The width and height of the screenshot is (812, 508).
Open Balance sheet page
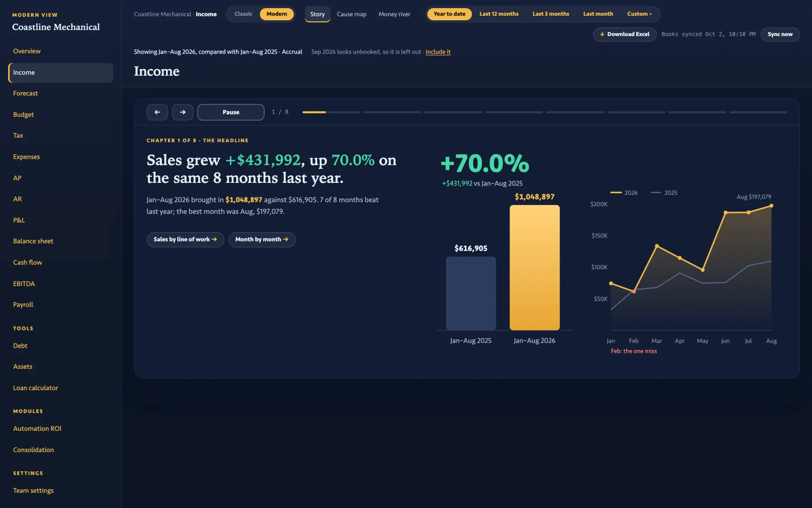pyautogui.click(x=60, y=241)
